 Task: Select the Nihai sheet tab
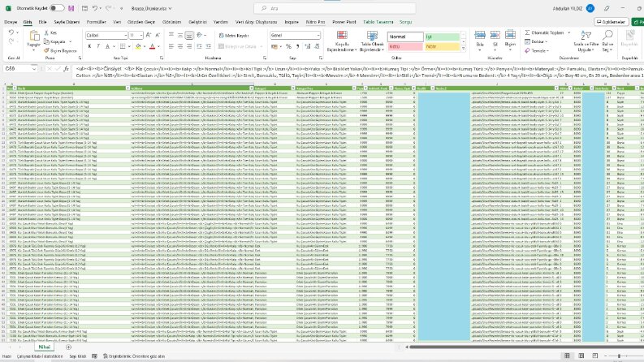[x=44, y=347]
